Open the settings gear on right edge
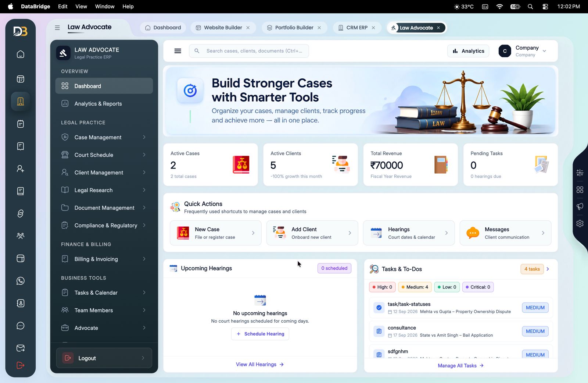 580,223
